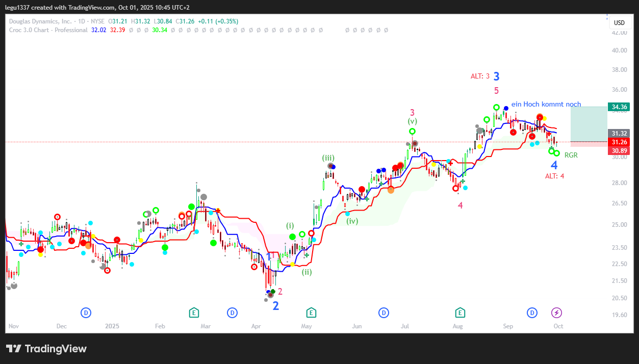Open the earnings marker at August
Viewport: 639px width, 364px height.
click(x=460, y=313)
